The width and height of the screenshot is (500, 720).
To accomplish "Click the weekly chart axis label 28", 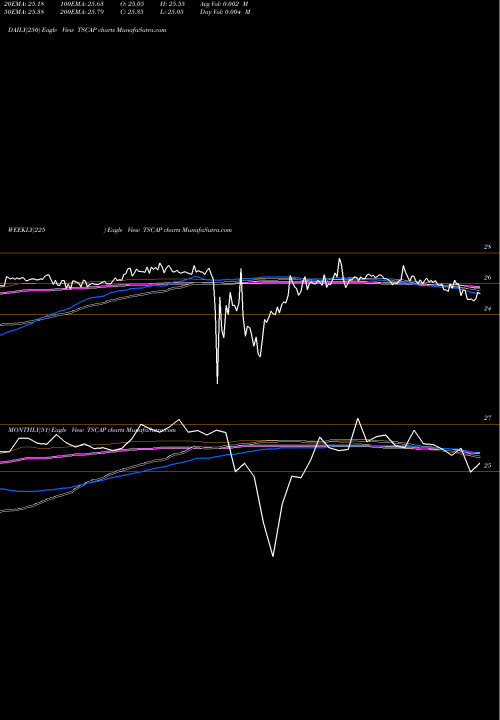I will (487, 247).
